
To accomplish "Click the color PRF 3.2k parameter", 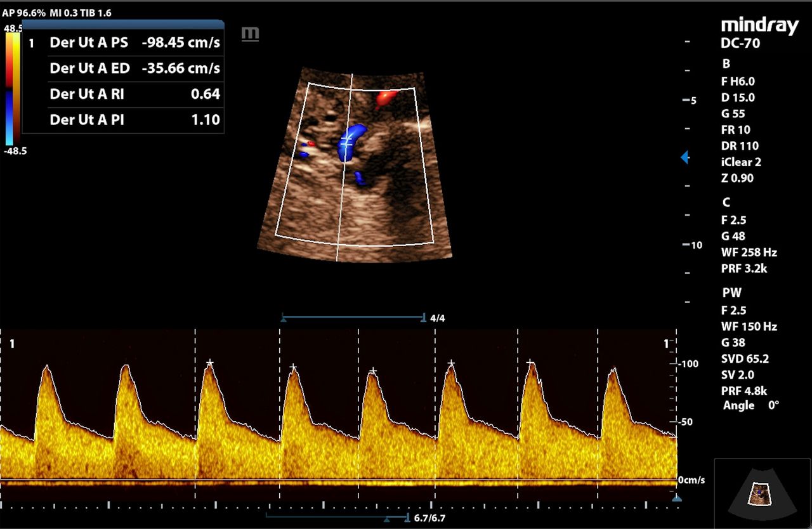I will pyautogui.click(x=744, y=268).
